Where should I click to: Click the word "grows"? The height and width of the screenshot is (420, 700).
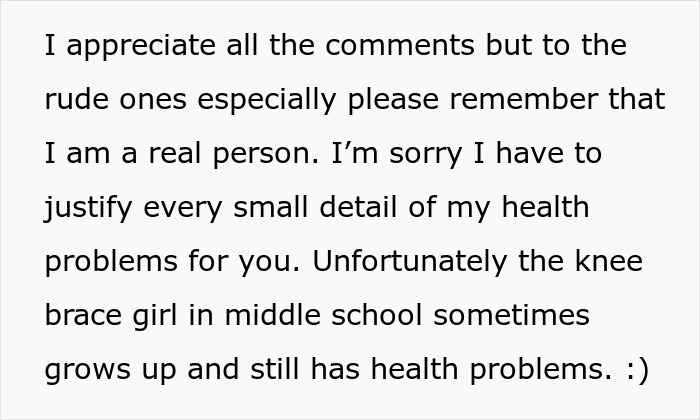click(x=88, y=371)
